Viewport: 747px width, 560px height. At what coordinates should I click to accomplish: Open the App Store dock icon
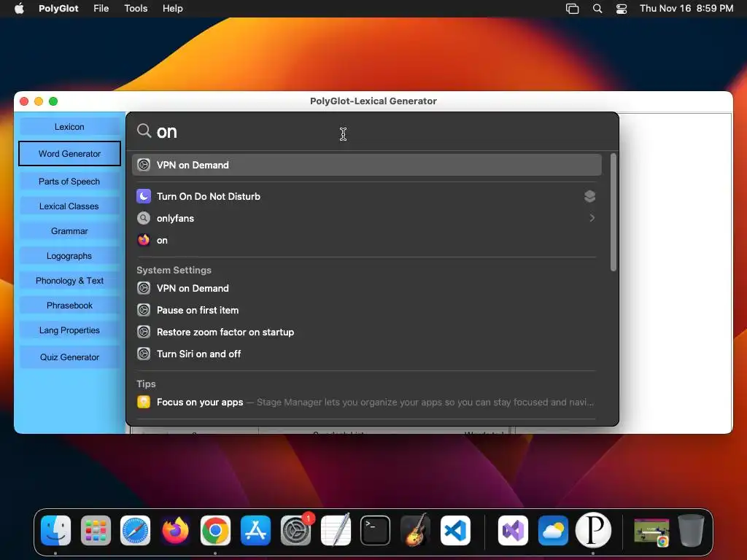pyautogui.click(x=255, y=530)
